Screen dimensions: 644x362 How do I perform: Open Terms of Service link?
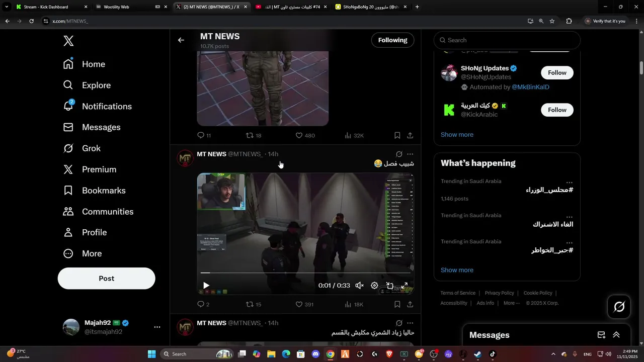click(458, 293)
